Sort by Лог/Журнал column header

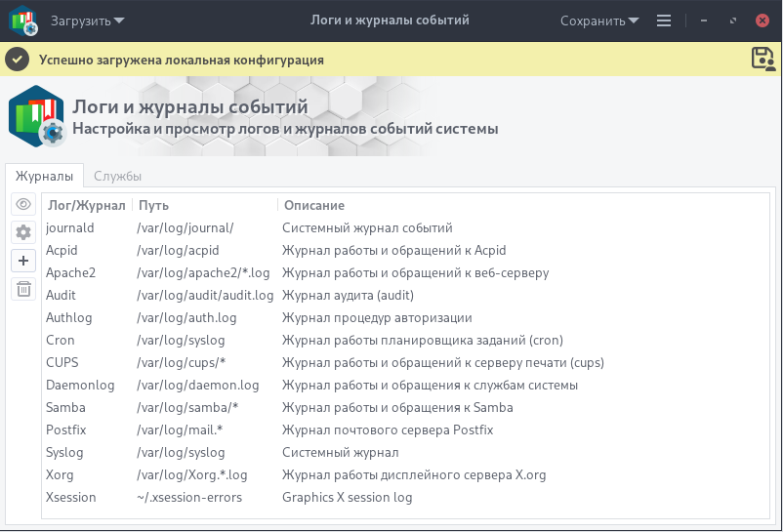tap(86, 205)
